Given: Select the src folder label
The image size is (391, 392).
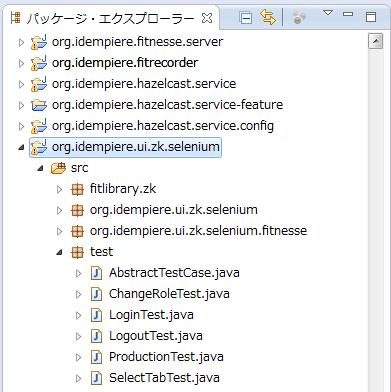Looking at the screenshot, I should click(80, 168).
